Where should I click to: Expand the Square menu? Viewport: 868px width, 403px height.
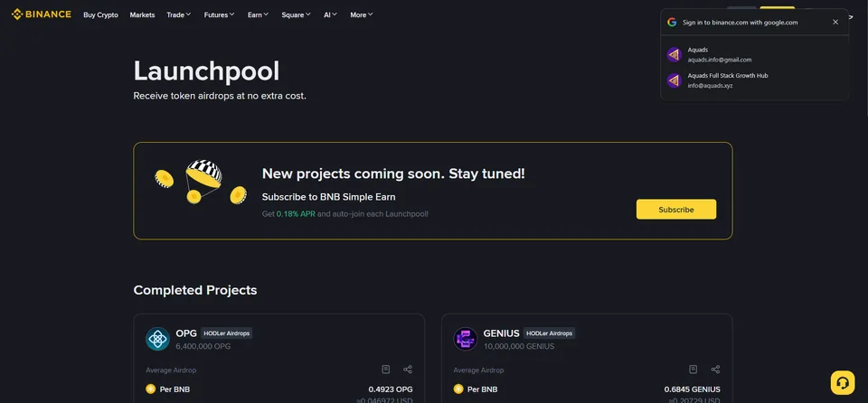coord(297,15)
